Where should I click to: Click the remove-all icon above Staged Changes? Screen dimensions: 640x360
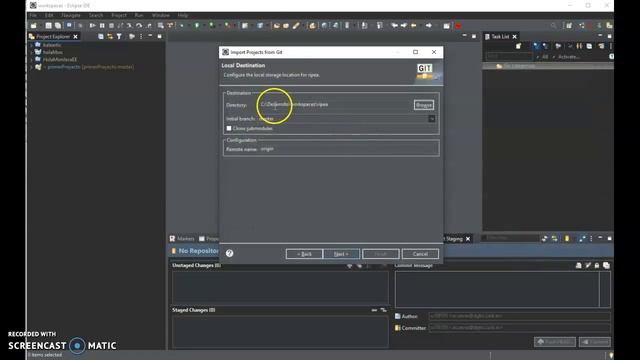click(384, 310)
